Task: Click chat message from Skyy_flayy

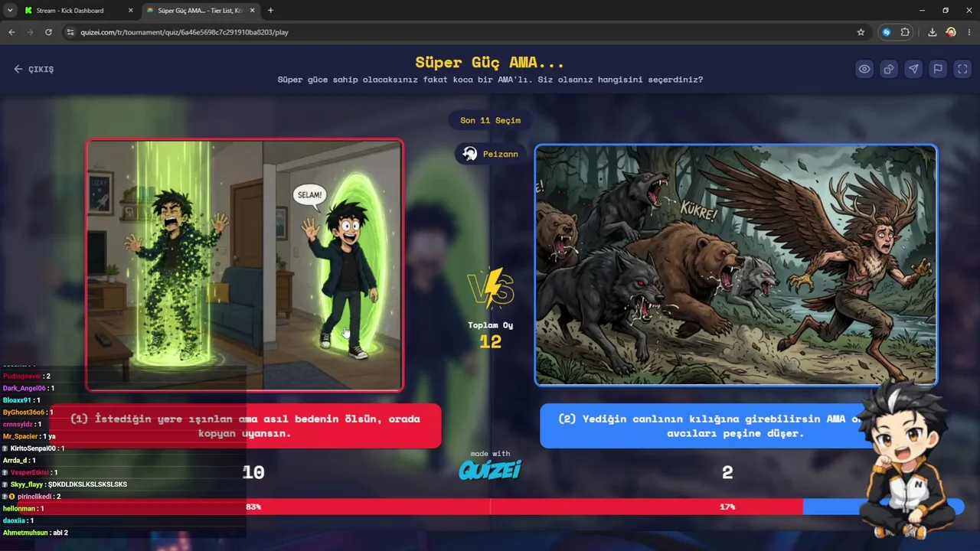Action: [x=87, y=484]
